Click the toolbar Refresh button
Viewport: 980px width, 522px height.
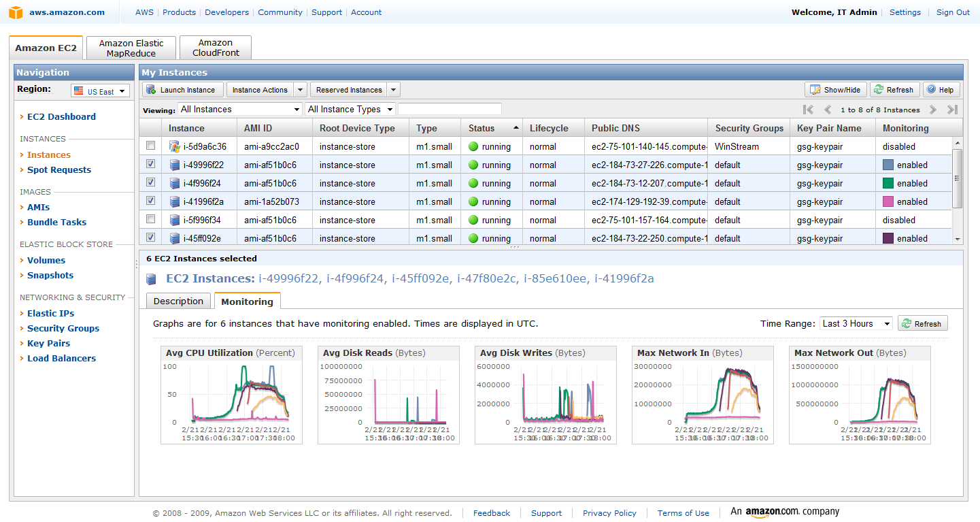(x=894, y=90)
